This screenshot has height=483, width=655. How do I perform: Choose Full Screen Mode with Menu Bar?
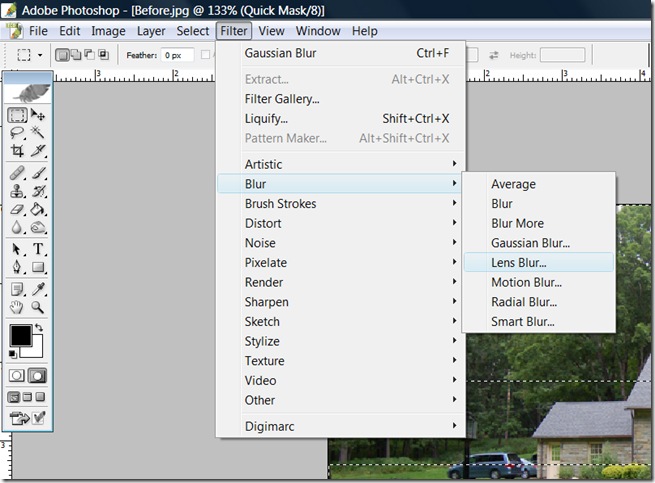click(x=27, y=397)
